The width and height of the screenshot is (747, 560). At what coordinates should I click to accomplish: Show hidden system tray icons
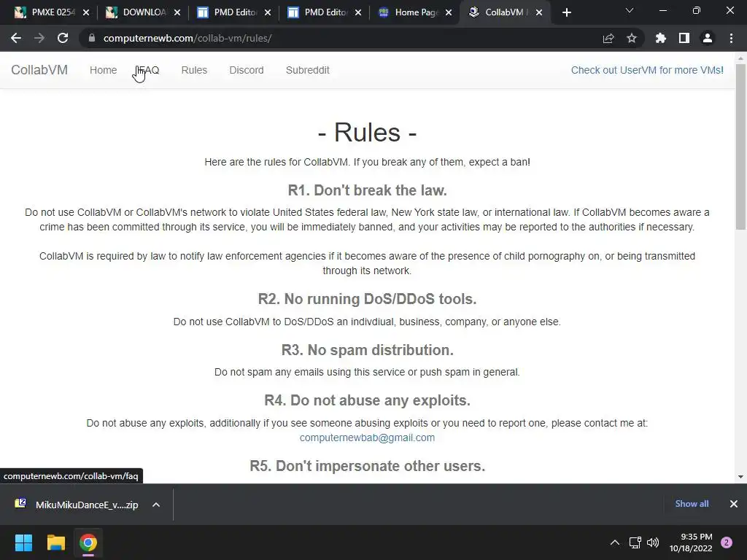coord(615,542)
